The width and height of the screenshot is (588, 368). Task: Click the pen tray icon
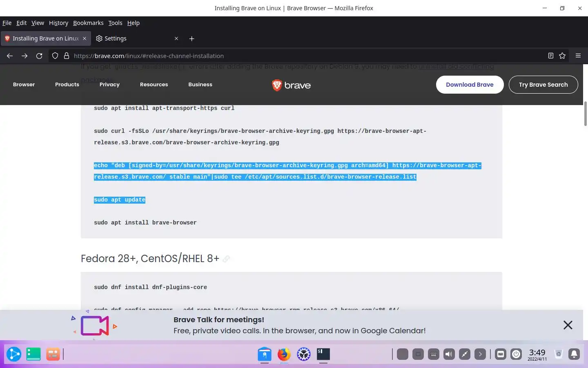[465, 354]
